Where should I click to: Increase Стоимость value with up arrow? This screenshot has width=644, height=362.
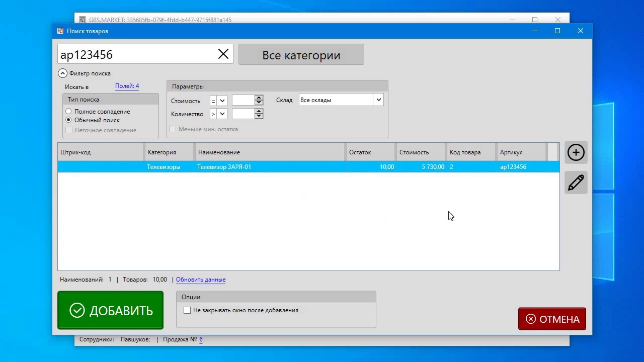coord(259,98)
